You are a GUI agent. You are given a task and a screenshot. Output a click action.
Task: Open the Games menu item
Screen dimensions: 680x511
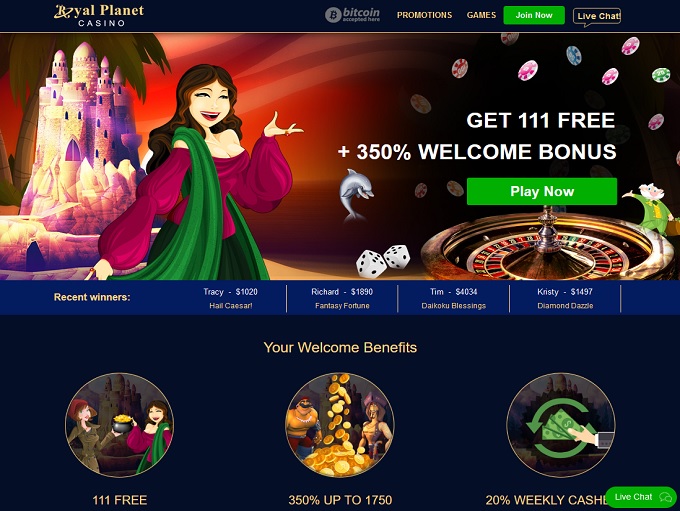481,15
